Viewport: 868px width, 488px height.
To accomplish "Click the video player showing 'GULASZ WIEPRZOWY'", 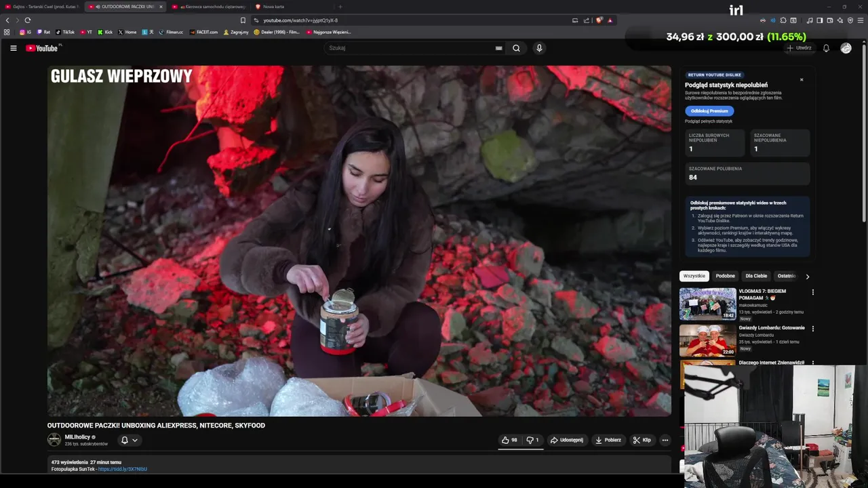I will coord(359,241).
